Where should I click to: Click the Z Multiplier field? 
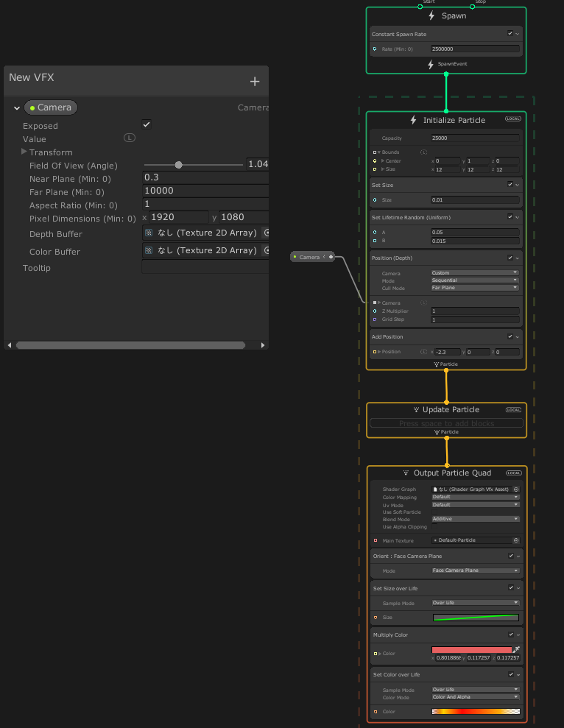point(475,311)
